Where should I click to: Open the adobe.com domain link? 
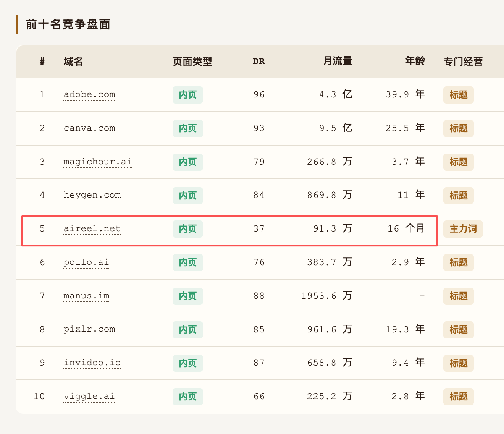tap(89, 95)
